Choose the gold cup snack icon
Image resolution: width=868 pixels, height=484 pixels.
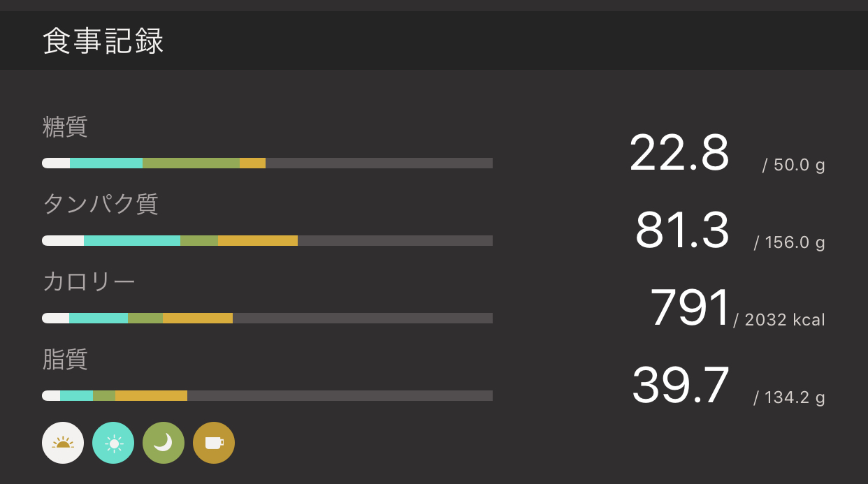(x=214, y=443)
